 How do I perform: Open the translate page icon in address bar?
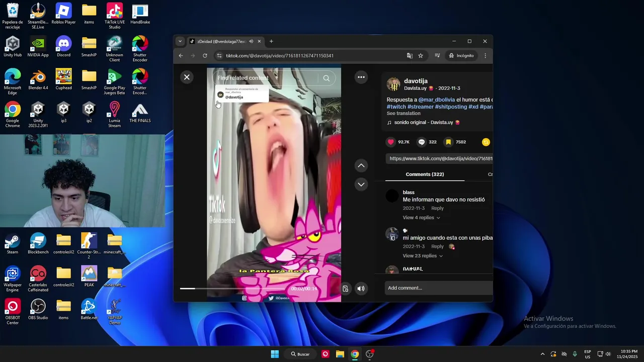click(410, 55)
